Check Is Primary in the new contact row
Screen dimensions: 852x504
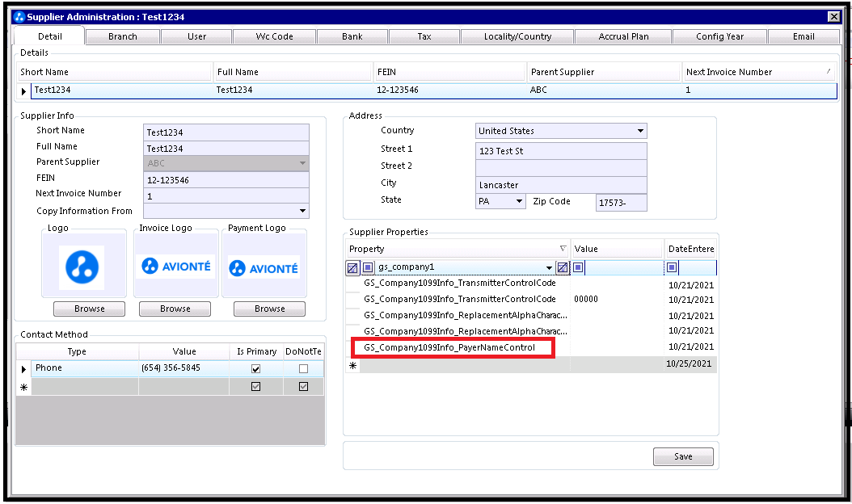pos(256,387)
